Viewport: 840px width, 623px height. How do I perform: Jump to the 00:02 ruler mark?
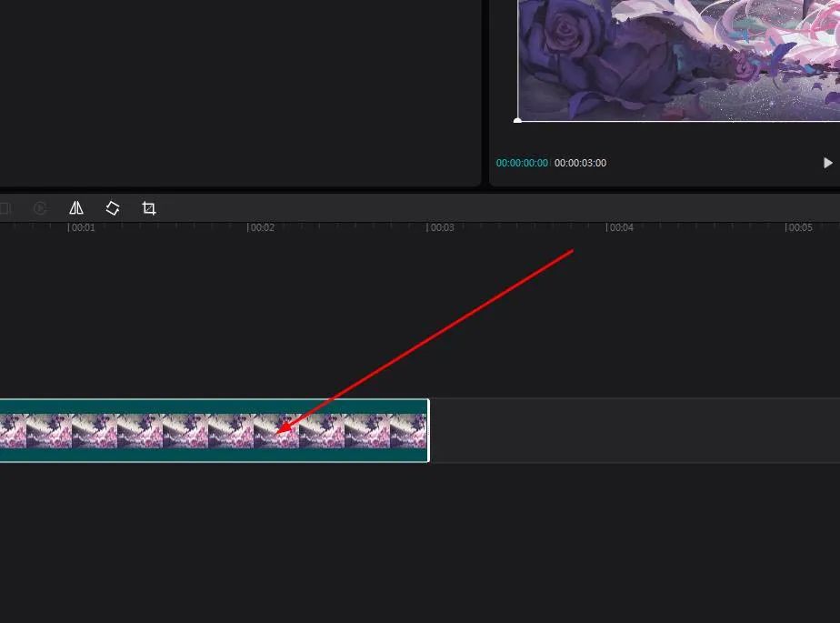tap(260, 227)
